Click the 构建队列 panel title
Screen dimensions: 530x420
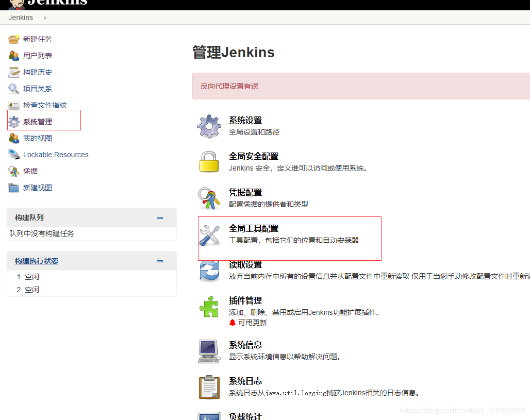(x=29, y=217)
